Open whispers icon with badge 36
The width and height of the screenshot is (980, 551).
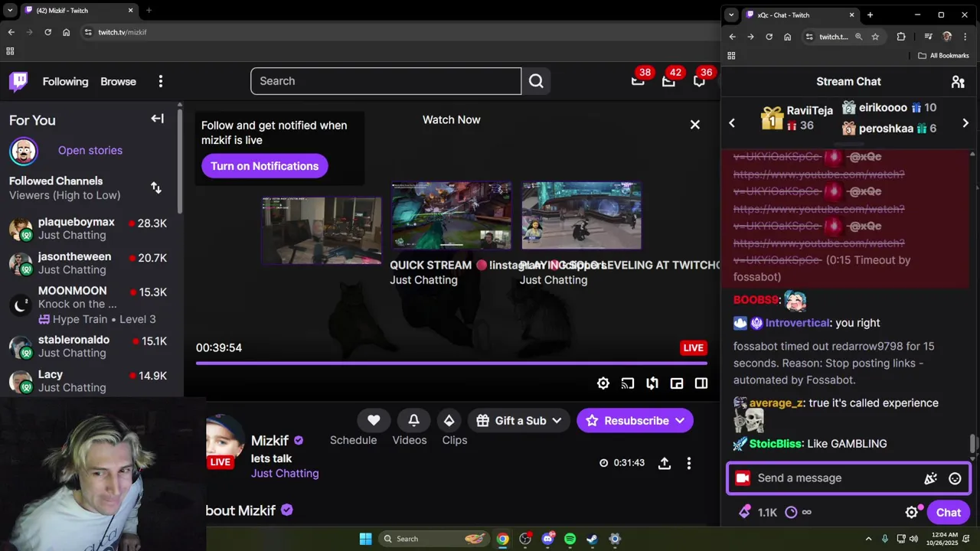699,80
